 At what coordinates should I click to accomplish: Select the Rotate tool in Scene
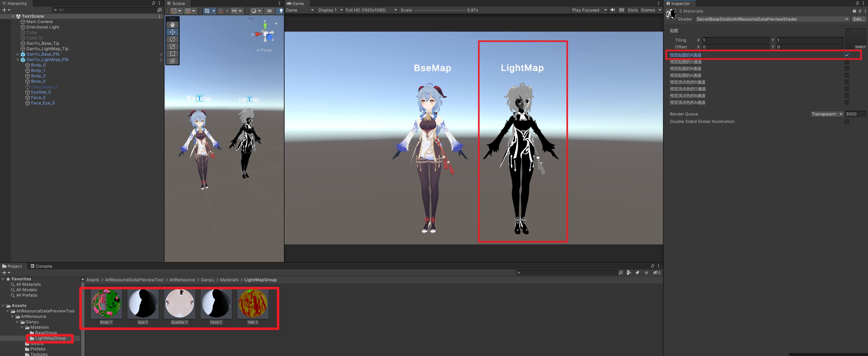[x=172, y=39]
